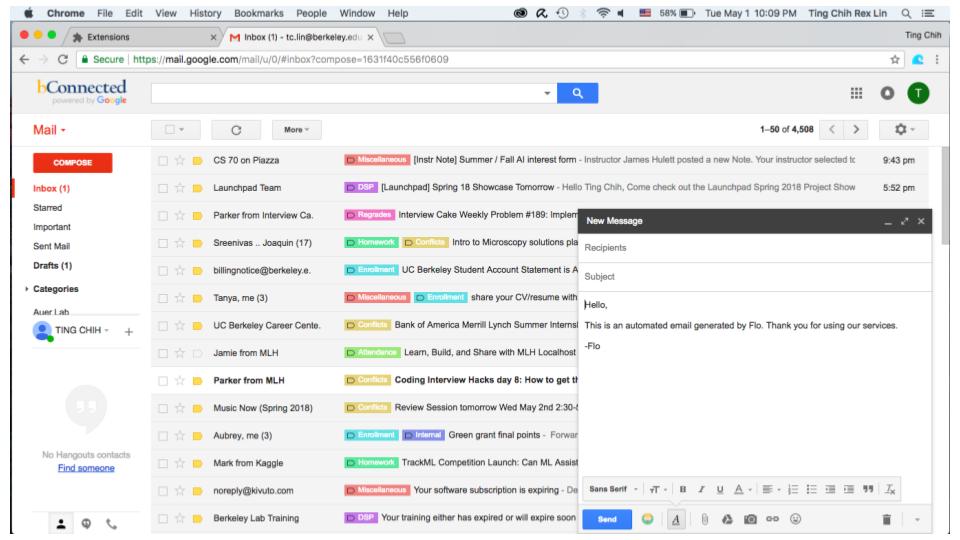
Task: Refresh the inbox list
Action: pyautogui.click(x=236, y=130)
